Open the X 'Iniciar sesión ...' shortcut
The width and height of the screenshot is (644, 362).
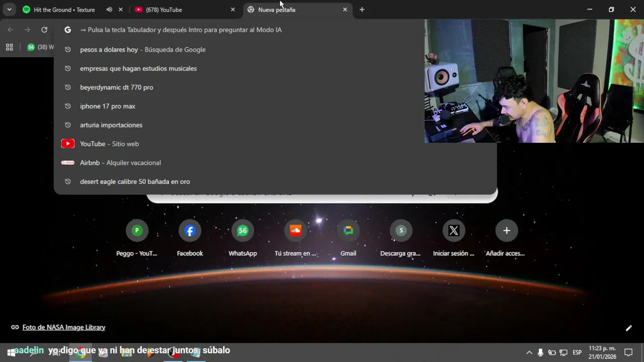coord(454,238)
